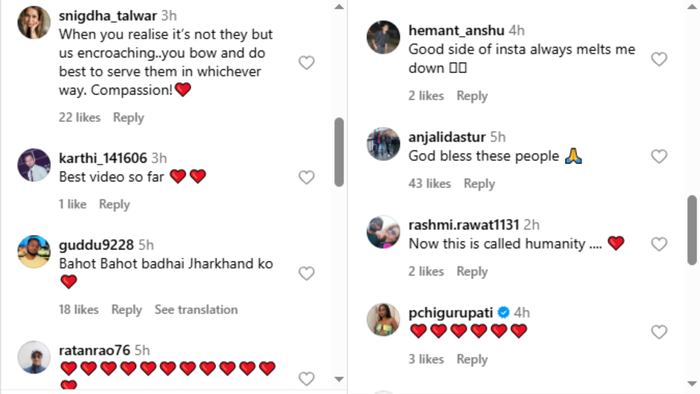Like snigdha_talwar's comment with the heart
The height and width of the screenshot is (394, 700).
click(x=306, y=62)
